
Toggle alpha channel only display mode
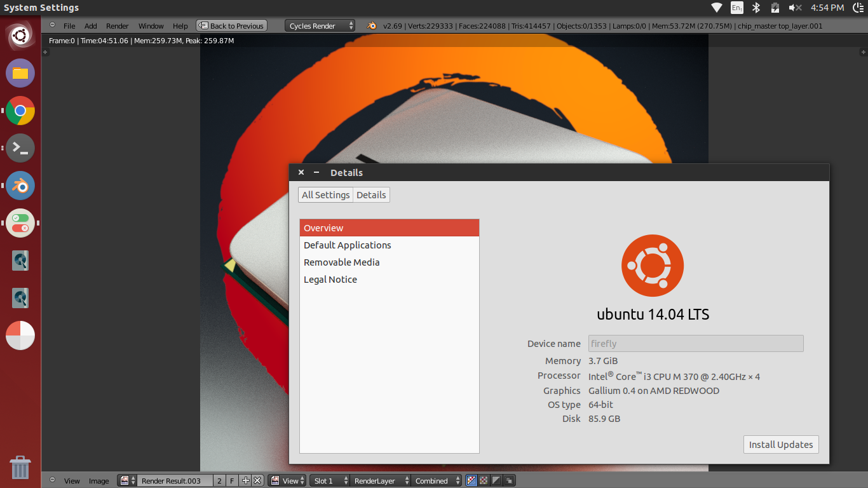pos(496,481)
